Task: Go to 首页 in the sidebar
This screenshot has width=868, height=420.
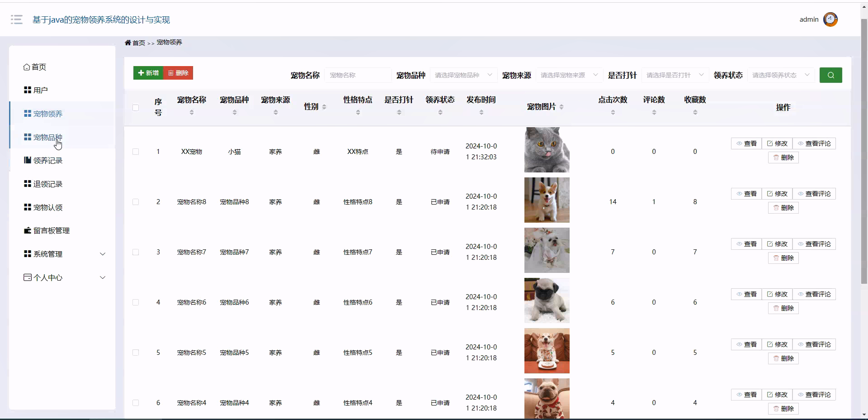Action: pyautogui.click(x=62, y=67)
